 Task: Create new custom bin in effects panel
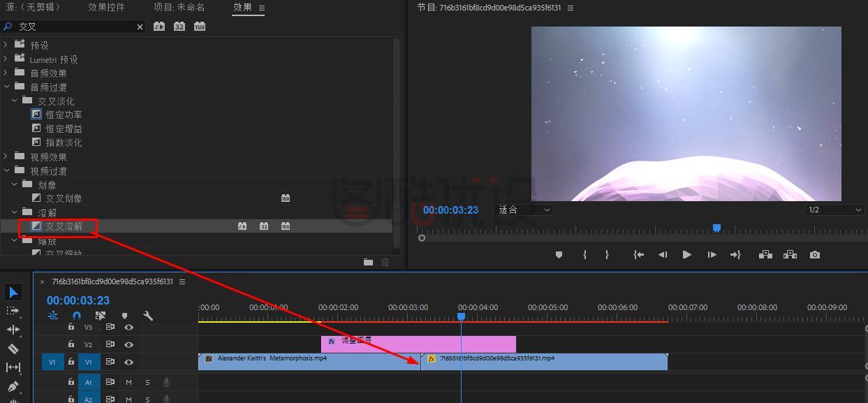coord(368,262)
